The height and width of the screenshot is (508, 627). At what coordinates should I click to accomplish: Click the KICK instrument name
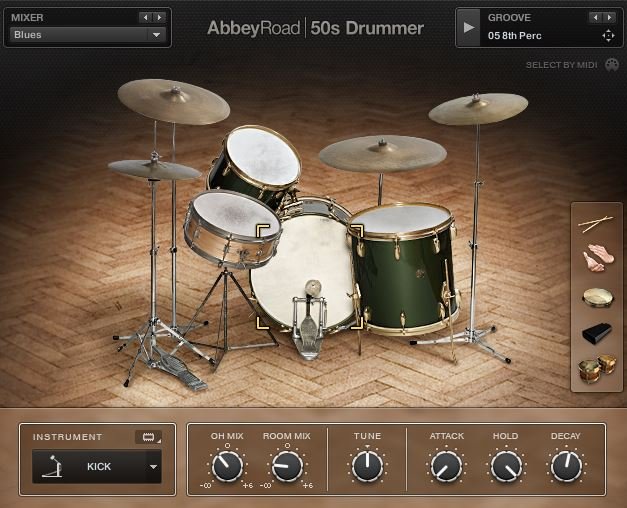click(99, 467)
